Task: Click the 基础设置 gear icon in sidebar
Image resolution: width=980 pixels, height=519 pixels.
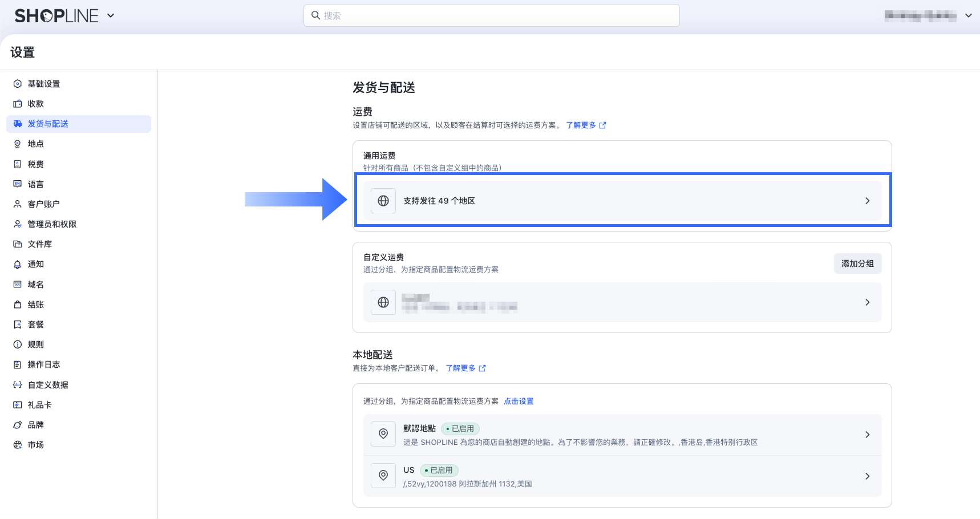Action: click(18, 84)
